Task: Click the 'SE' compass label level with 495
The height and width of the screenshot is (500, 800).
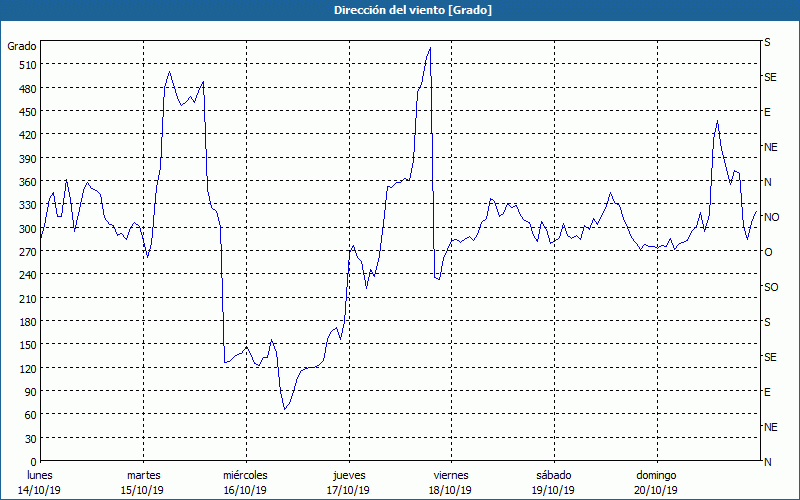Action: [770, 78]
